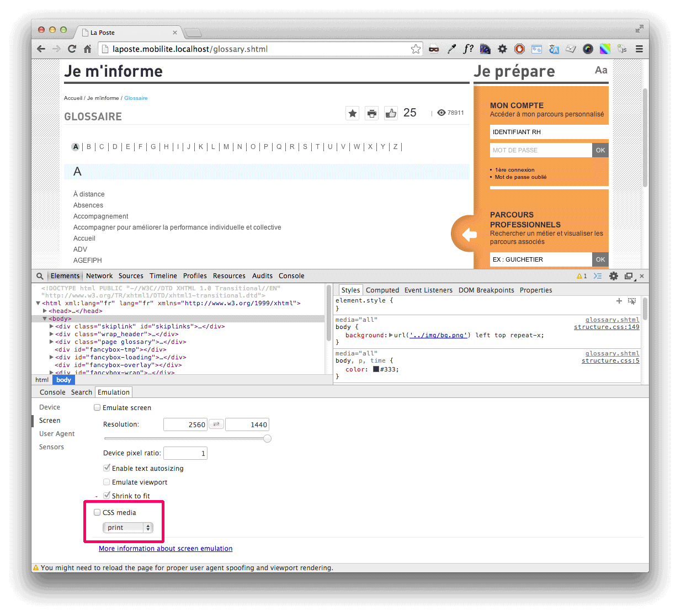Click the IDENTIFIANT RH input
This screenshot has height=616, width=681.
(549, 132)
